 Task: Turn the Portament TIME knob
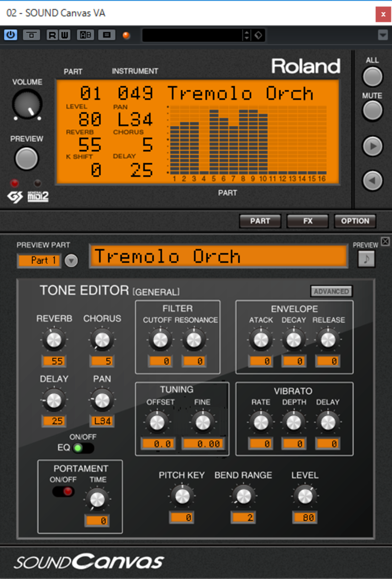point(98,499)
